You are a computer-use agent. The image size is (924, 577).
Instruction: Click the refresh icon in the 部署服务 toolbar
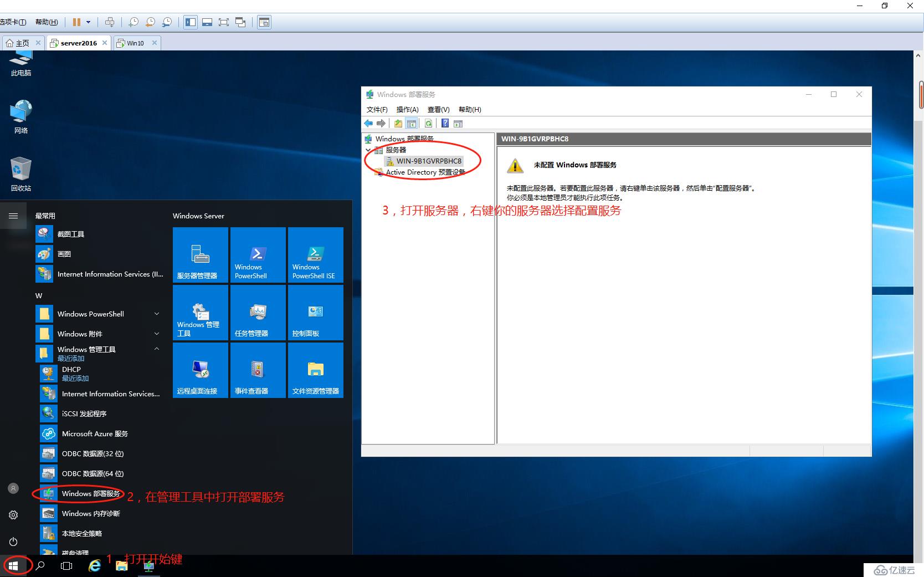(x=428, y=124)
